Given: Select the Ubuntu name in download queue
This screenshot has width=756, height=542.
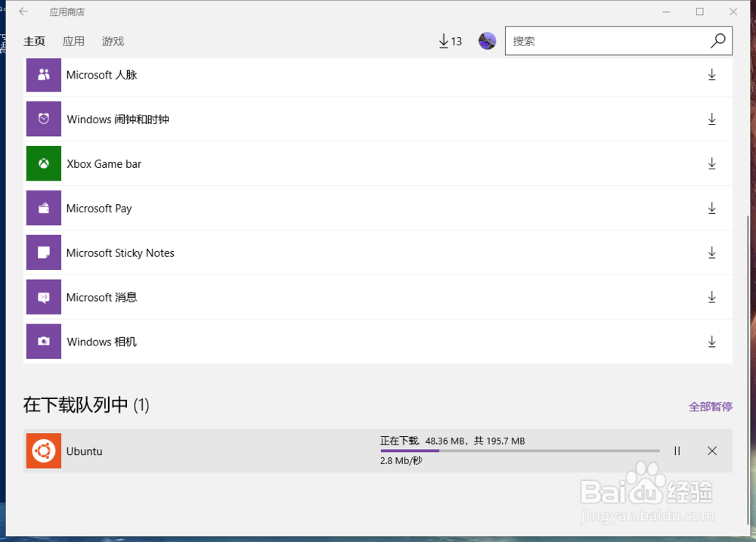Looking at the screenshot, I should pyautogui.click(x=85, y=451).
